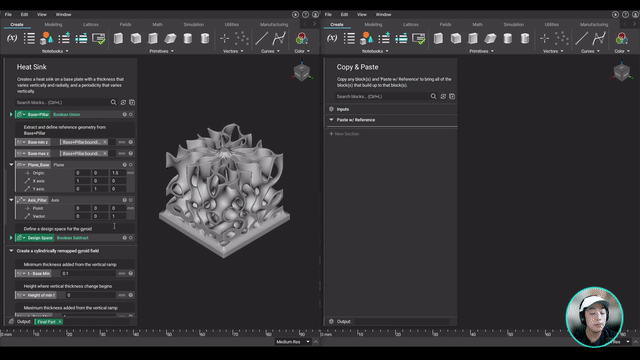Click the search magnifier in Heat Sink panel

[x=113, y=102]
